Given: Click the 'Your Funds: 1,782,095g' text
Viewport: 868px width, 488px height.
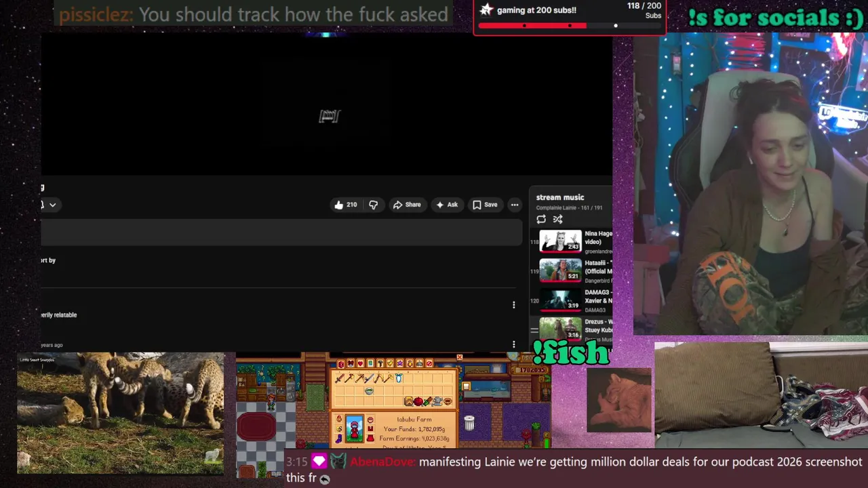Looking at the screenshot, I should 414,429.
